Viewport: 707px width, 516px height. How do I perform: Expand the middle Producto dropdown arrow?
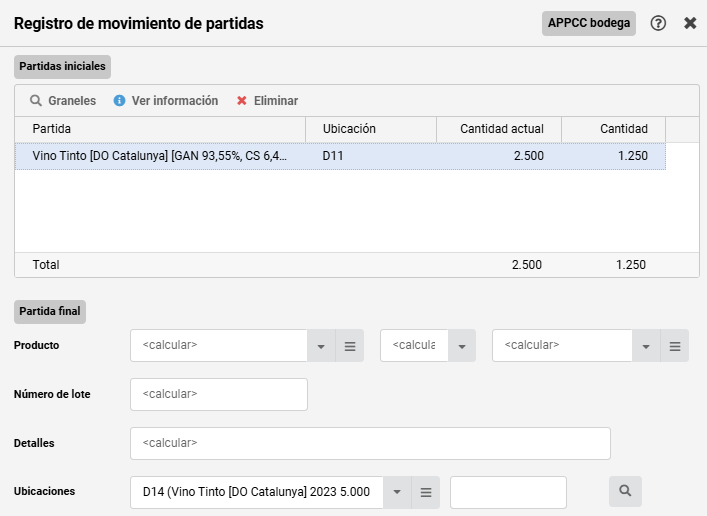(x=462, y=346)
